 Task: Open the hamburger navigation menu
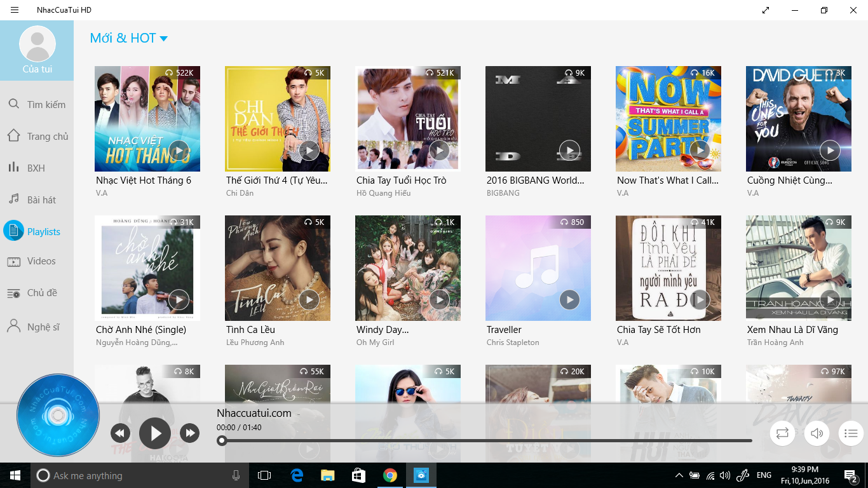click(15, 10)
